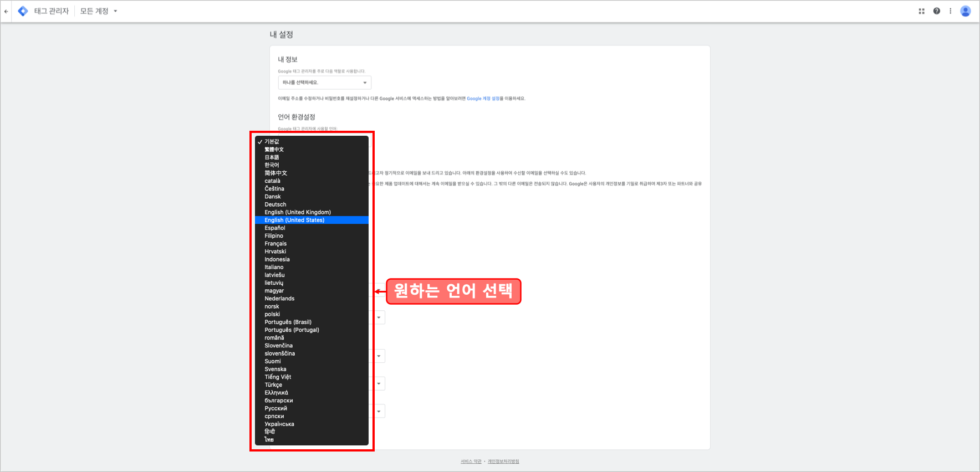The height and width of the screenshot is (472, 980).
Task: Select Dansk in language list
Action: pos(312,197)
